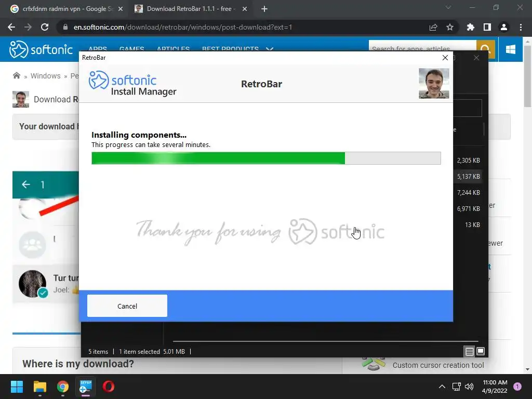Close the RetroBar Install Manager dialog

pyautogui.click(x=445, y=58)
